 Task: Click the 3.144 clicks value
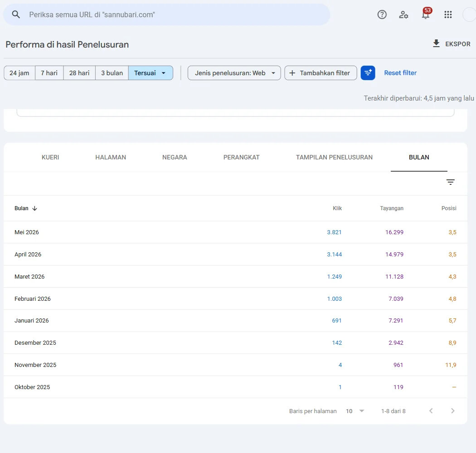(334, 255)
